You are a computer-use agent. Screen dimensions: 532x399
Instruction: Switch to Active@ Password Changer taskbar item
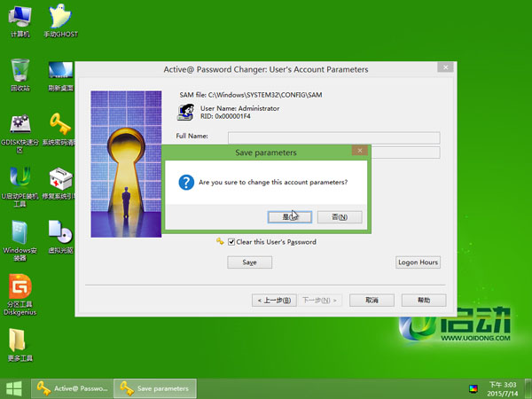point(72,388)
